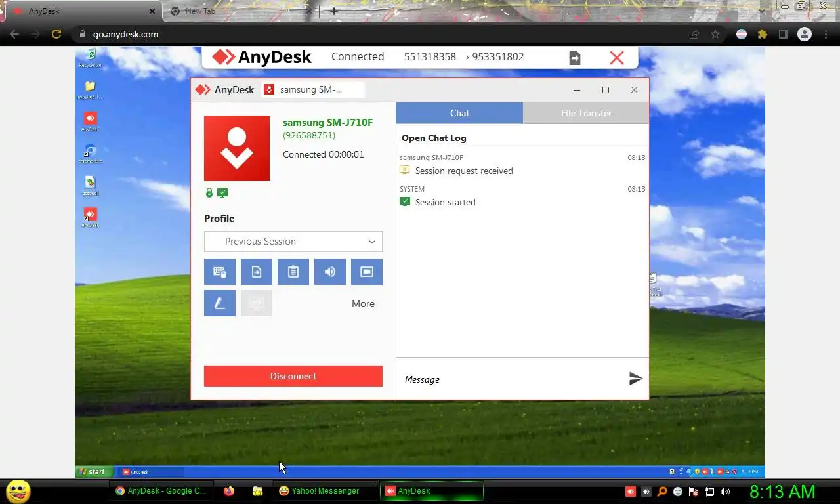Click the network tray icon
Viewport: 840px width, 504px height.
709,491
